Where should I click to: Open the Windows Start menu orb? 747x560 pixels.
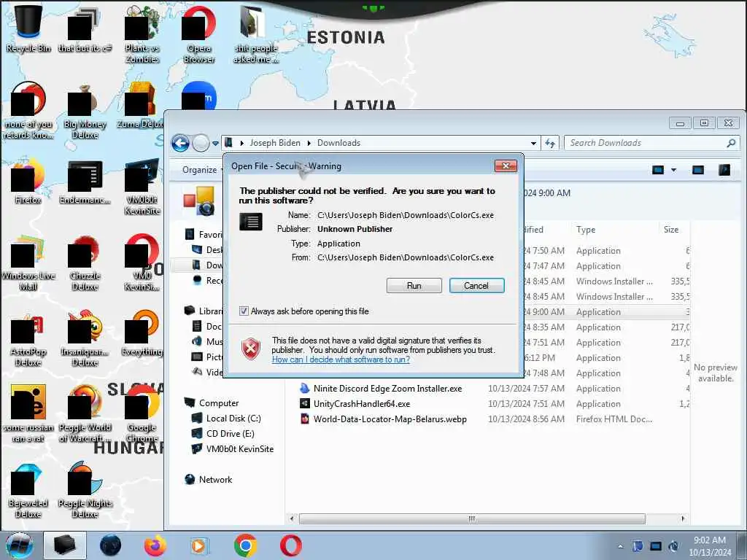19,545
